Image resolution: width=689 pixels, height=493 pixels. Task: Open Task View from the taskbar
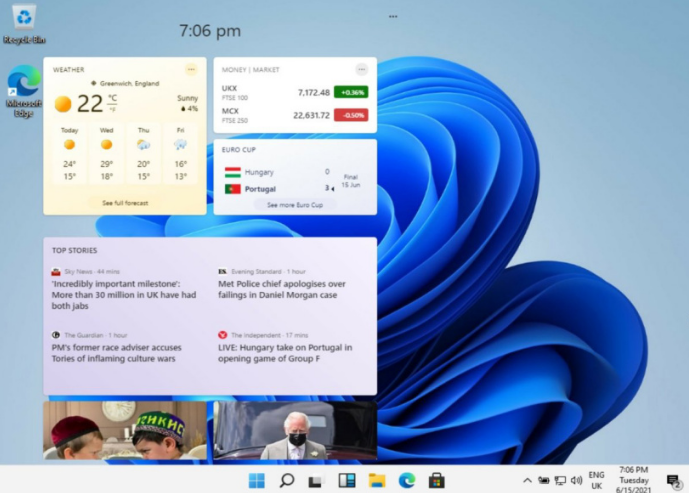pyautogui.click(x=317, y=480)
